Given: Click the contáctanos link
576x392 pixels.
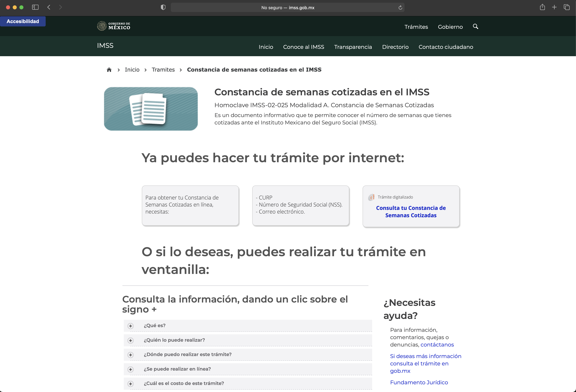Looking at the screenshot, I should [x=437, y=345].
